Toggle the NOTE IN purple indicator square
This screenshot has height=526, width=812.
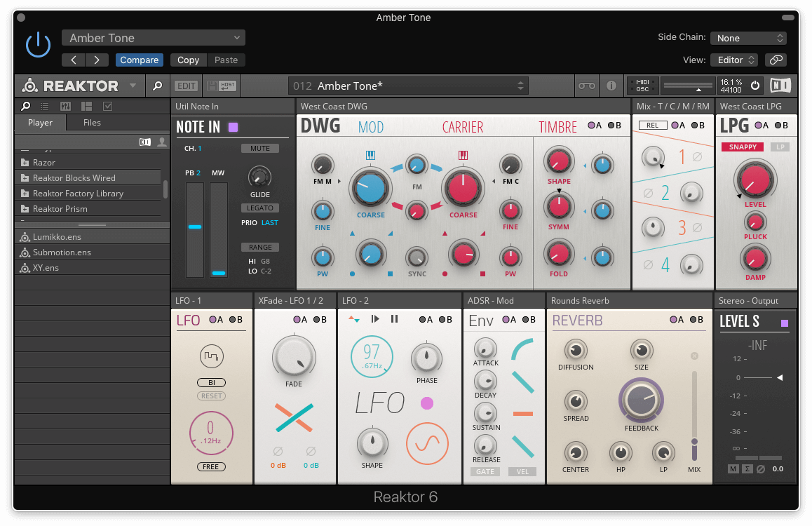coord(233,127)
